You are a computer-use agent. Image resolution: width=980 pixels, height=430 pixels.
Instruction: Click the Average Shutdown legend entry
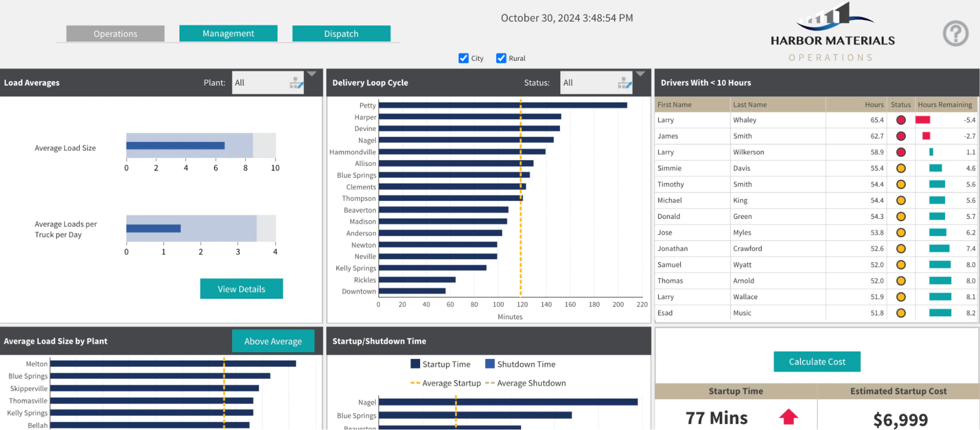point(526,383)
